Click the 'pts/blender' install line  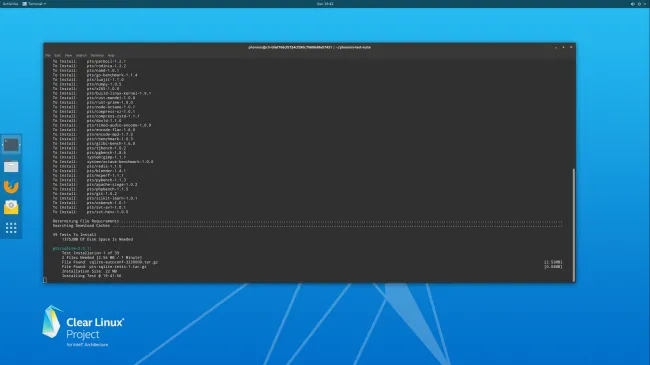point(89,171)
